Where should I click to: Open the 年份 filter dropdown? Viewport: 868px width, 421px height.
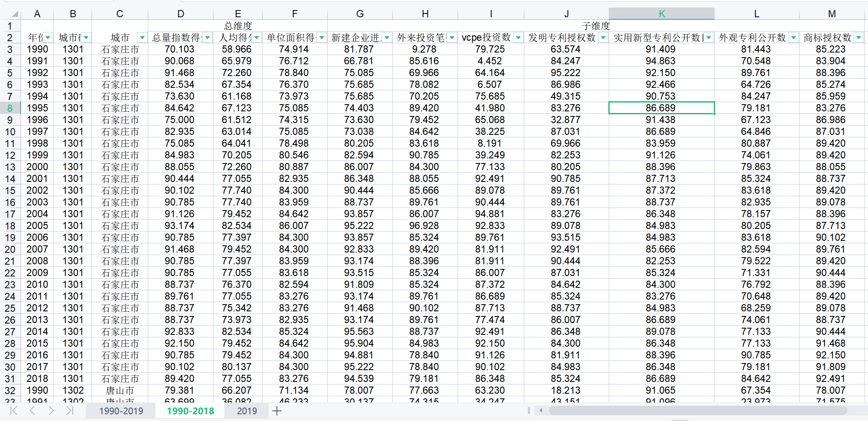click(x=48, y=38)
